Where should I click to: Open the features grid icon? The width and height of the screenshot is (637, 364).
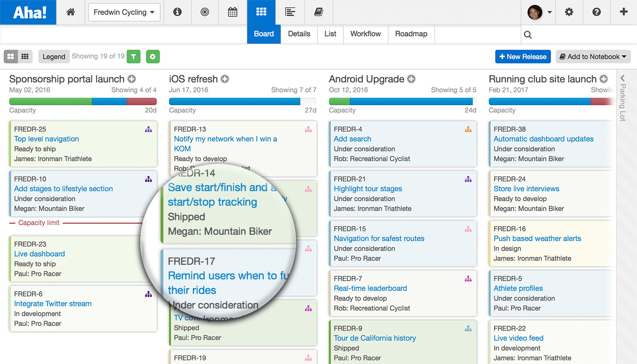[261, 12]
